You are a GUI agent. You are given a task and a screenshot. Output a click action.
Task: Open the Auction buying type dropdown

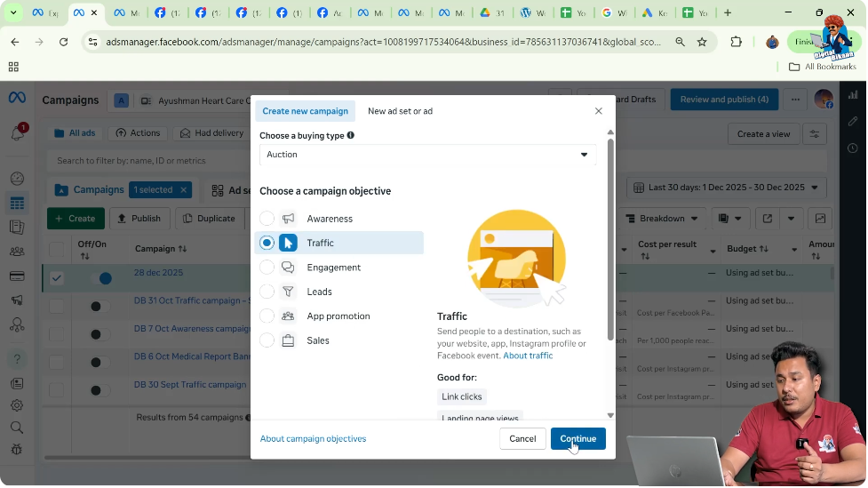[427, 155]
